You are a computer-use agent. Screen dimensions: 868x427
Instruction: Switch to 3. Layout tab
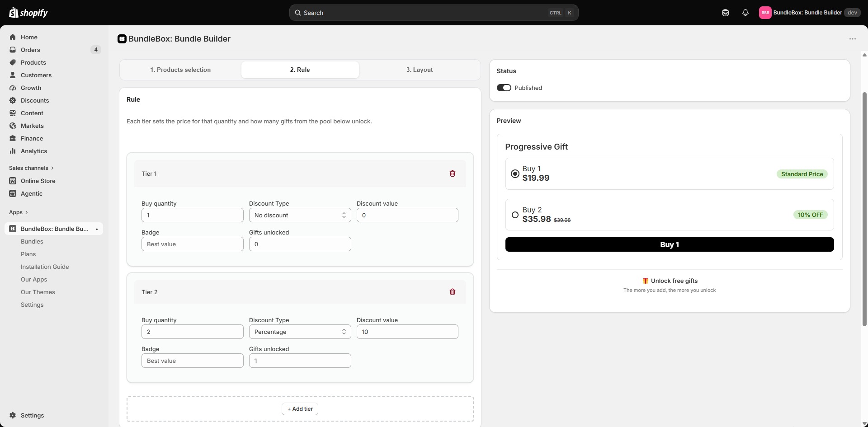click(x=419, y=70)
